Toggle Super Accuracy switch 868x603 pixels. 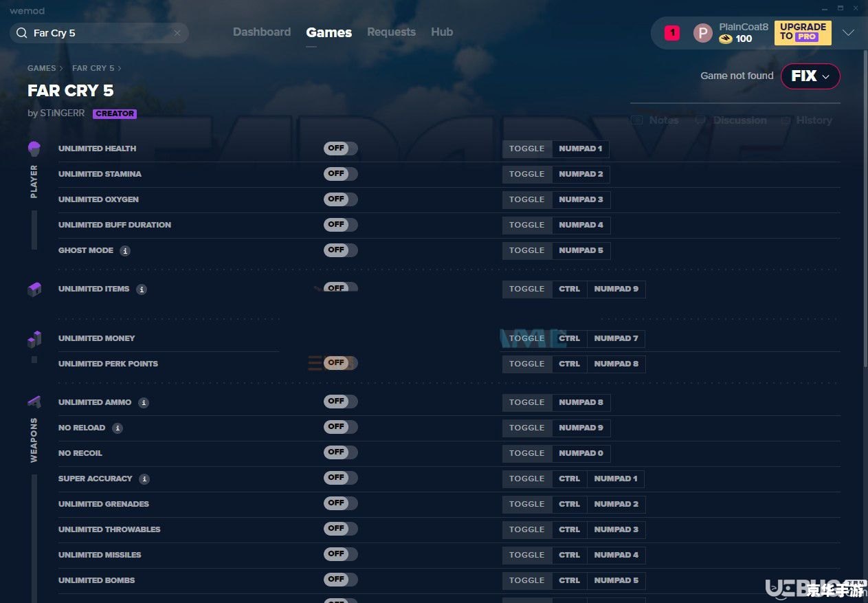[x=341, y=478]
